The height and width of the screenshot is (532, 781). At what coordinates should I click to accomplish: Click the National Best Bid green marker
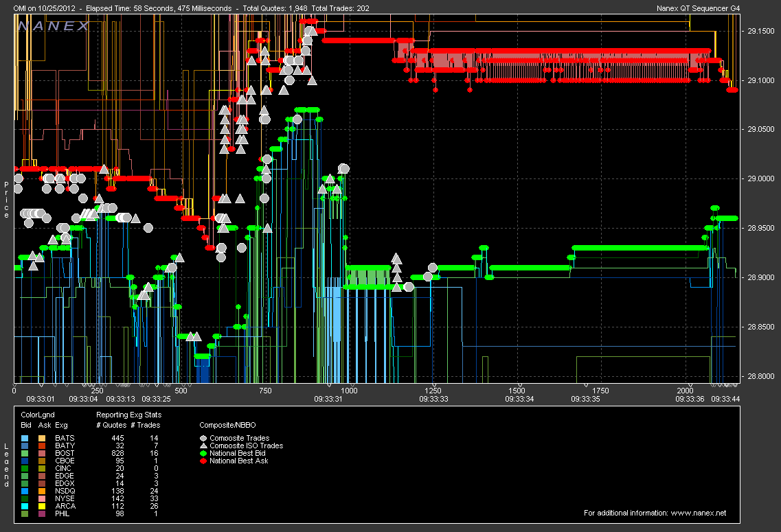(203, 453)
